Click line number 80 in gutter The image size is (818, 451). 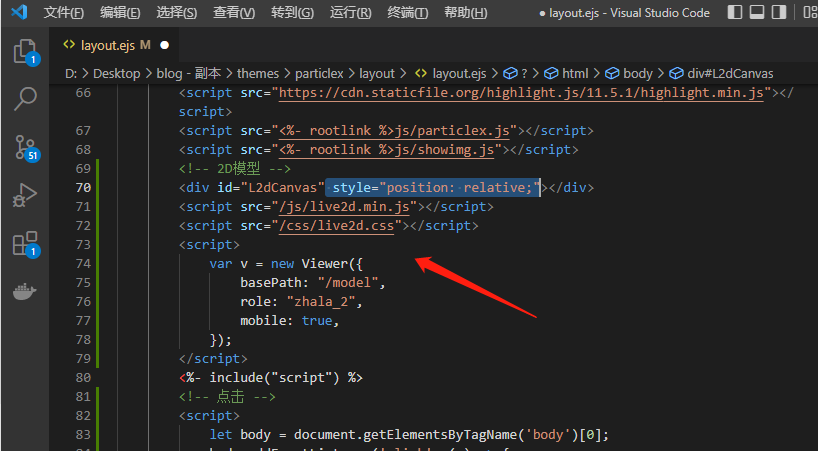[83, 377]
